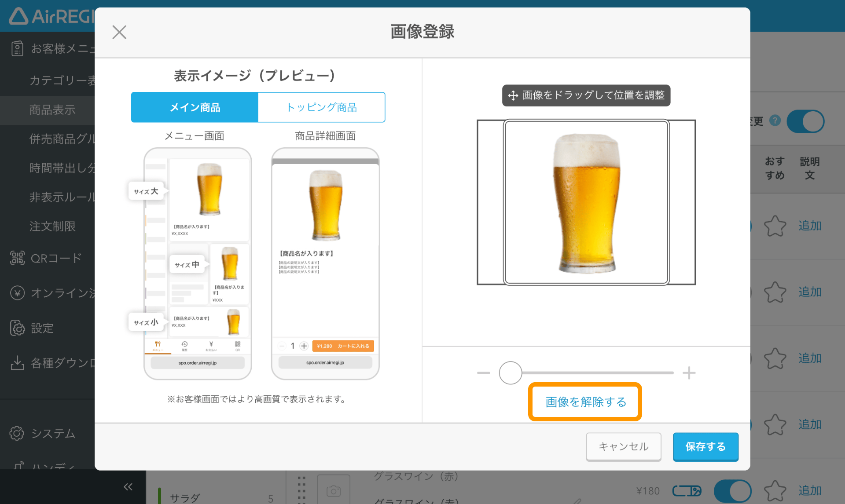The height and width of the screenshot is (504, 845).
Task: Click the お客様メニュー clipboard icon
Action: pyautogui.click(x=17, y=48)
